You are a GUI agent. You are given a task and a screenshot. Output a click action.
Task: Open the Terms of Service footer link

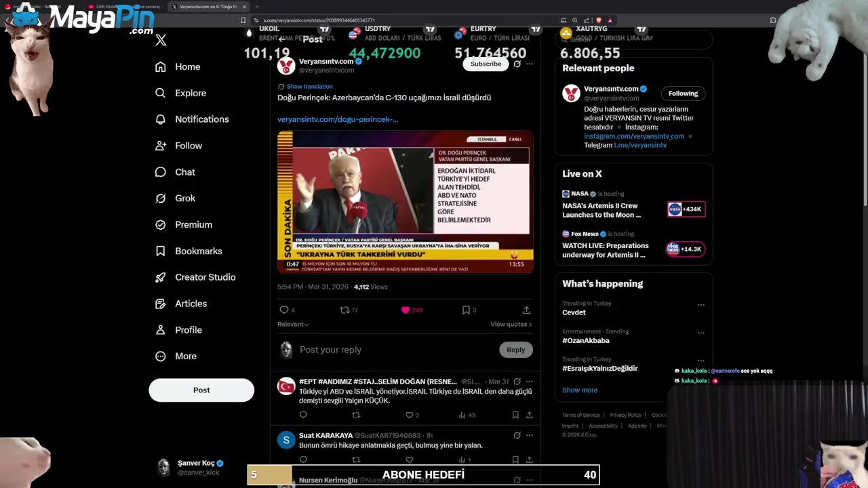[x=580, y=415]
